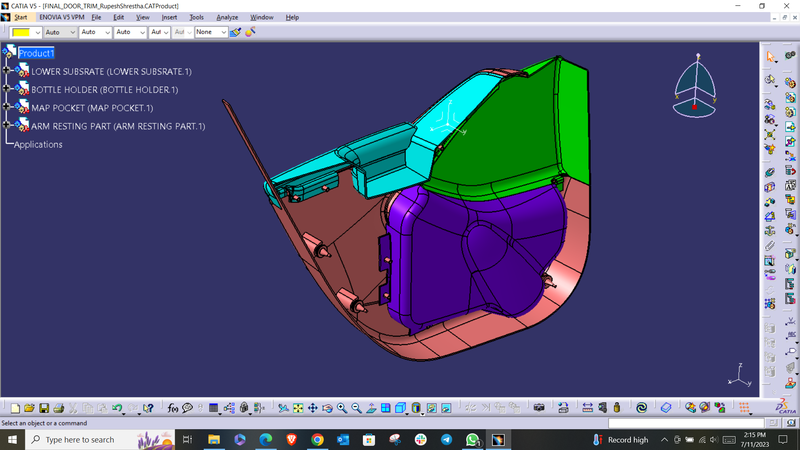Open the first Auto transparency dropdown
This screenshot has height=450, width=800.
[x=72, y=33]
